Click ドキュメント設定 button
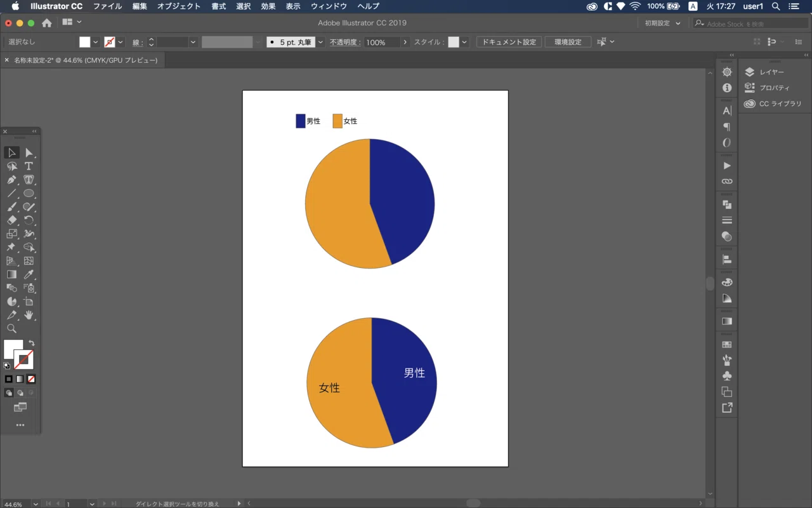 (509, 42)
